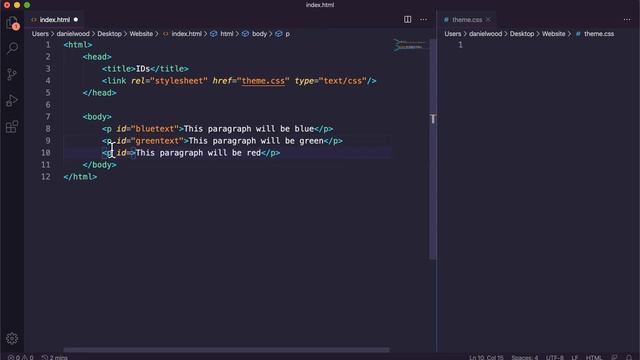Viewport: 640px width, 360px height.
Task: Switch to the index.html tab
Action: click(x=54, y=20)
